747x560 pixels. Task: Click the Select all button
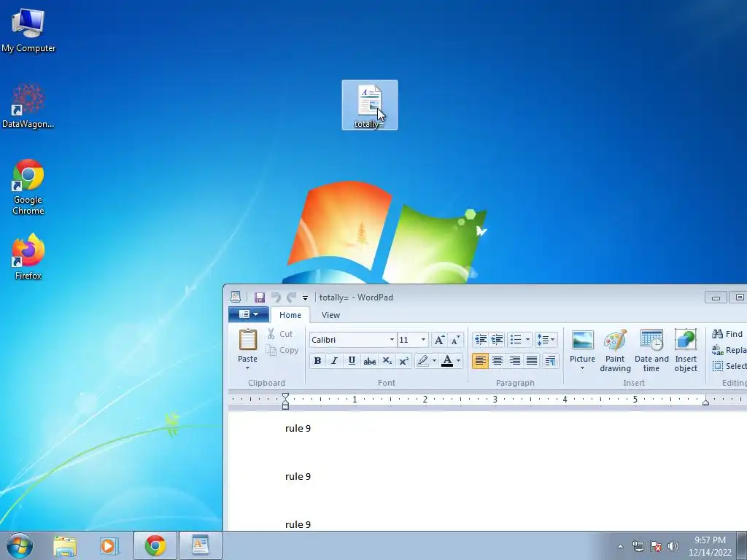[729, 366]
